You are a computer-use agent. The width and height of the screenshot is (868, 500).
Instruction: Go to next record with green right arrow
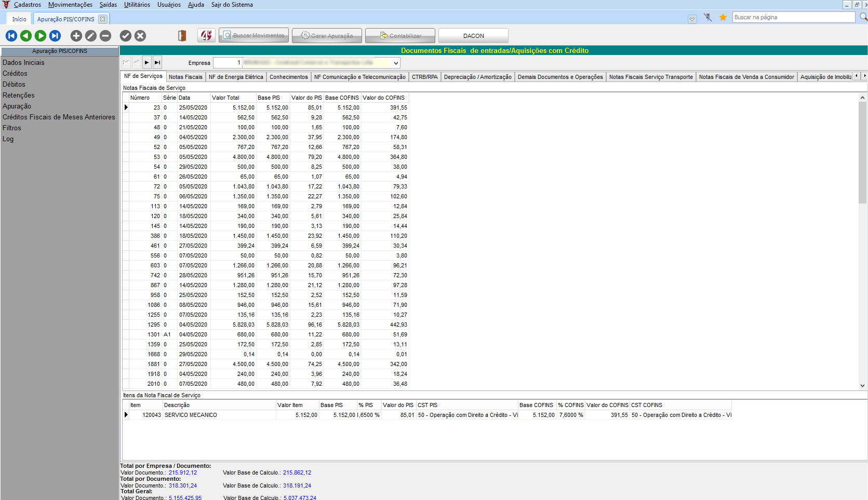coord(41,36)
